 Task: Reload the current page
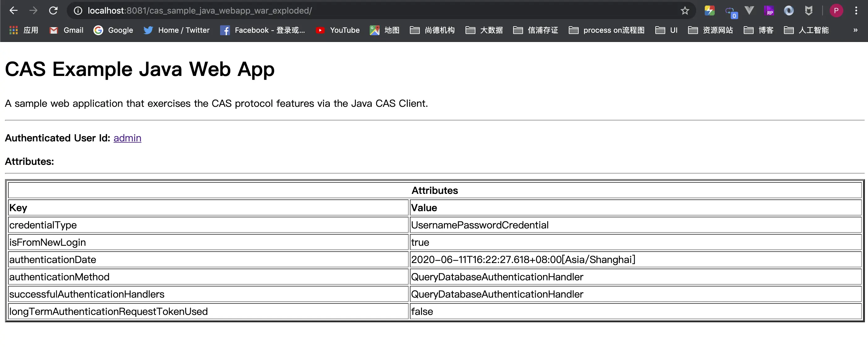point(53,10)
